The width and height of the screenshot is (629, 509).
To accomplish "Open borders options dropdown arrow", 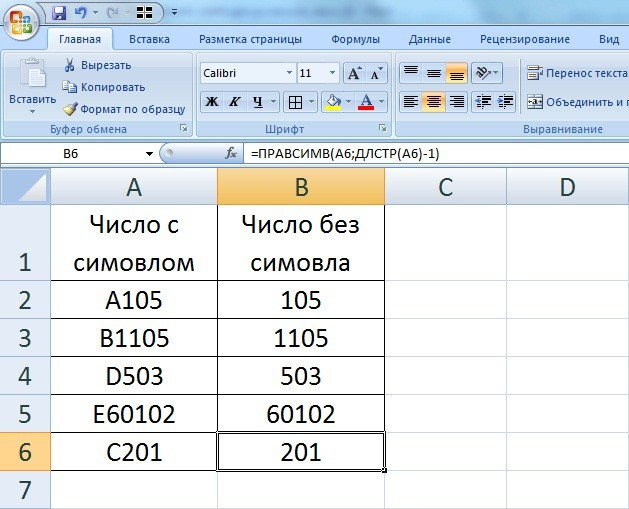I will tap(311, 102).
